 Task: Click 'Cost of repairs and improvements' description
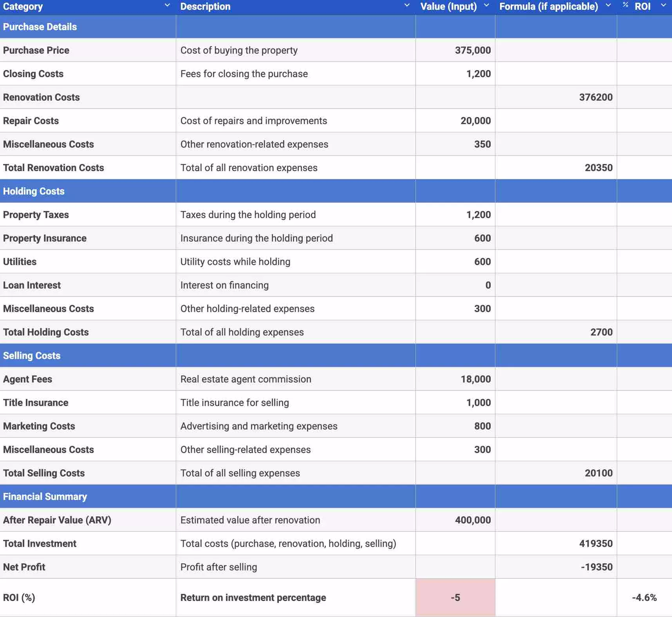point(254,121)
